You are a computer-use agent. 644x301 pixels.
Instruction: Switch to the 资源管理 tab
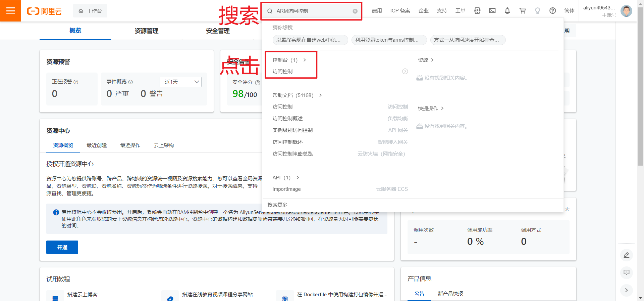[147, 31]
